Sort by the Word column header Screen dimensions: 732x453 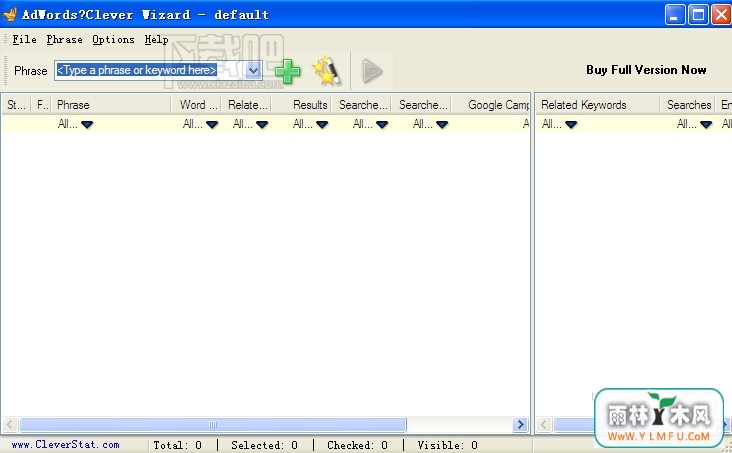pyautogui.click(x=197, y=105)
